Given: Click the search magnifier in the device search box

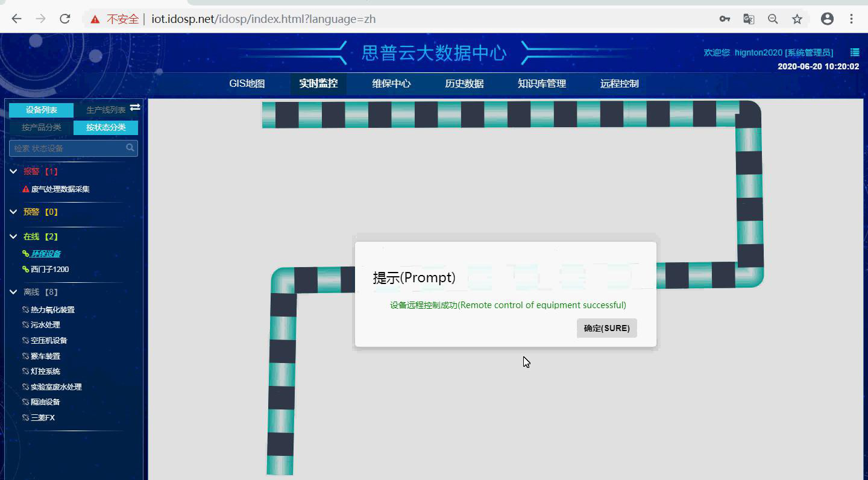Looking at the screenshot, I should [x=130, y=148].
